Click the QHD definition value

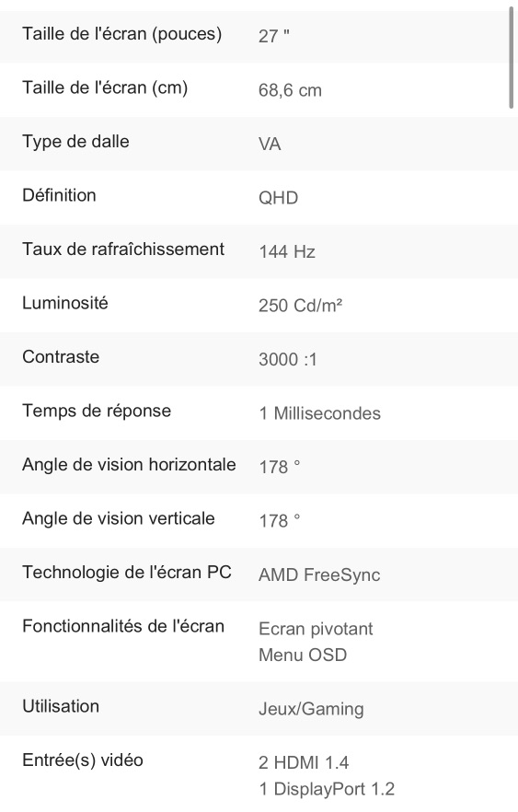279,198
